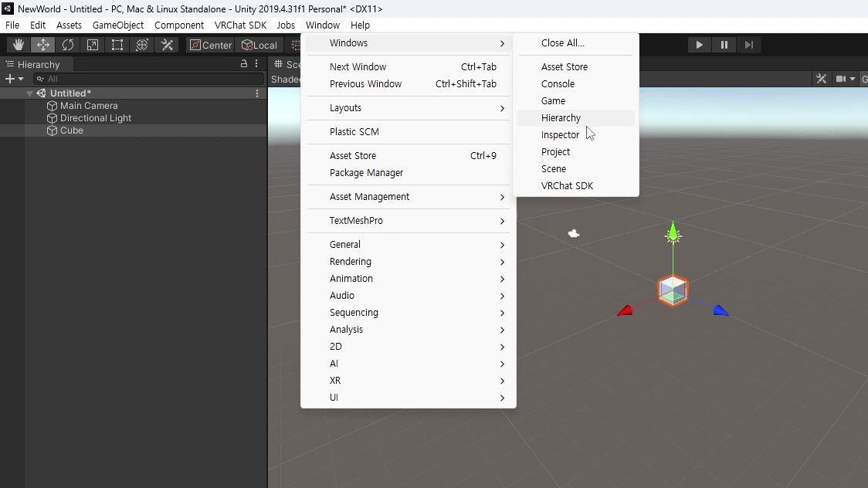
Task: Select the Move tool
Action: 43,45
